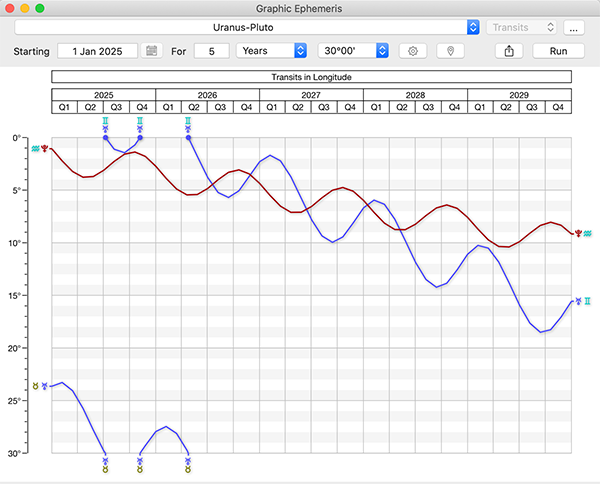Click Q1 under 2027
600x484 pixels.
point(272,107)
